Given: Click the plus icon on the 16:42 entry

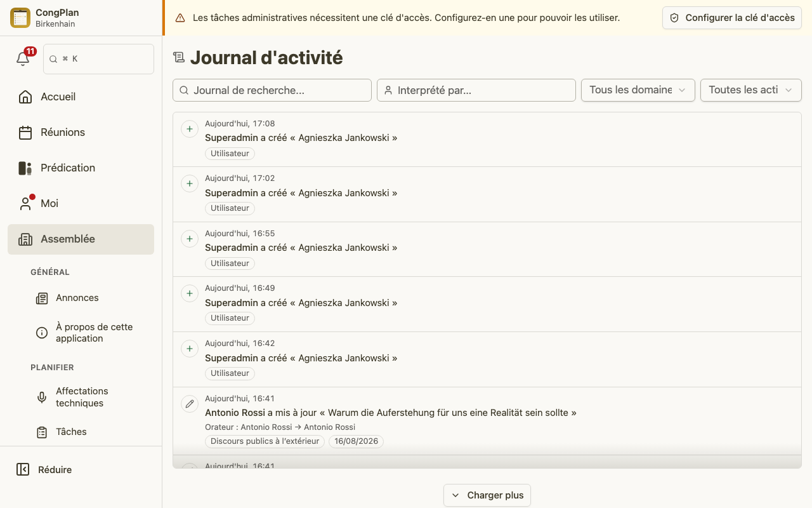Looking at the screenshot, I should coord(190,349).
